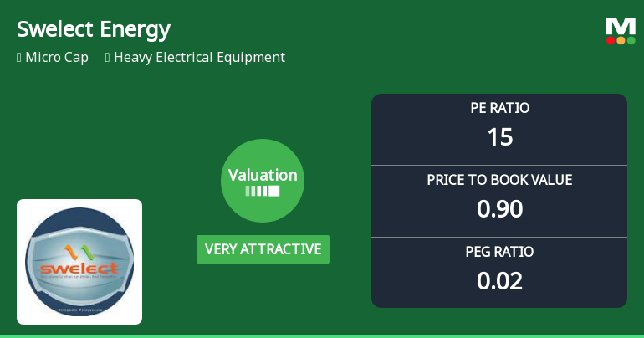Viewport: 644px width, 338px height.
Task: Click the PEG ratio value 0.02
Action: (499, 281)
